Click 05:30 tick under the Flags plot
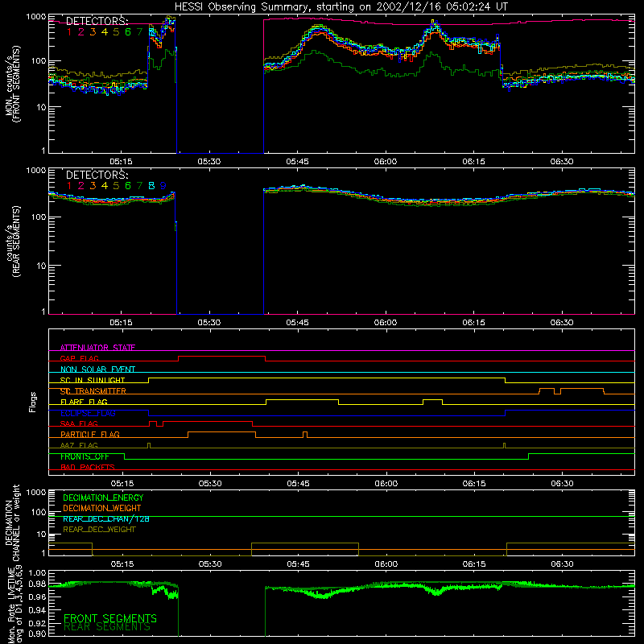Viewport: 644px width, 644px height. coord(210,484)
